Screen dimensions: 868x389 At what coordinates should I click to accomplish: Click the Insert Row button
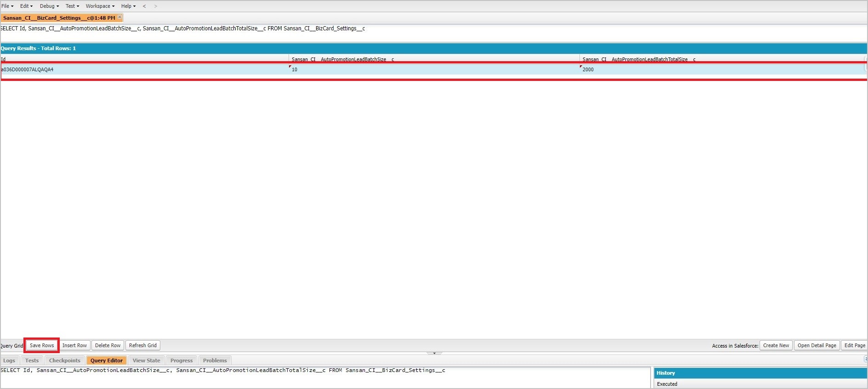[x=74, y=345]
